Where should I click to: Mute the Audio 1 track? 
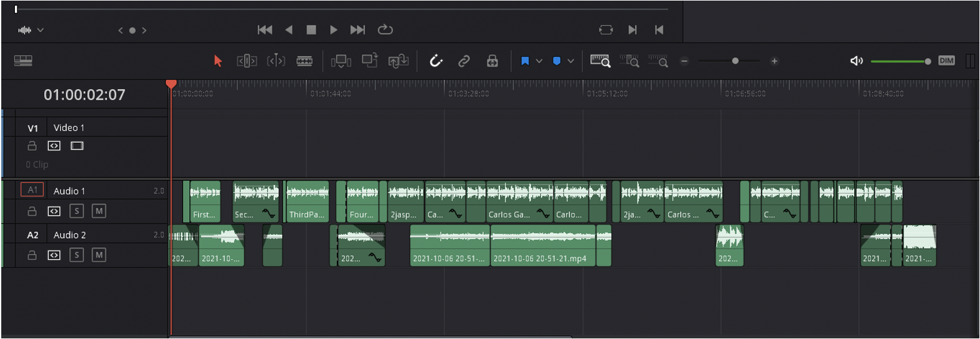pyautogui.click(x=98, y=211)
